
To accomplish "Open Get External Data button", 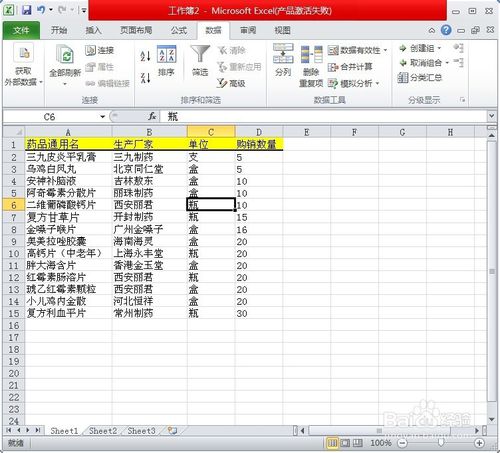I will click(23, 65).
